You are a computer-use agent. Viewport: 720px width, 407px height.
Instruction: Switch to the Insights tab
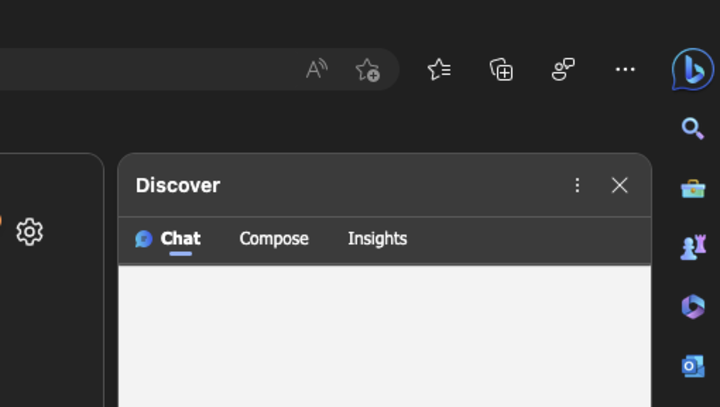click(377, 239)
